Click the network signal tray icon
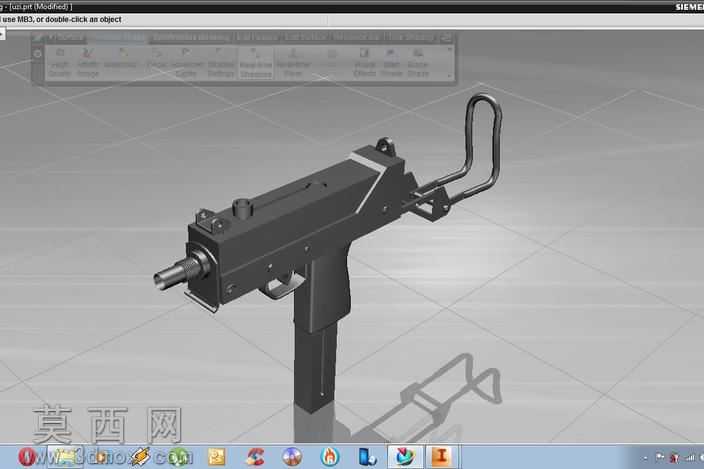Screen dimensions: 704x469 (689, 458)
